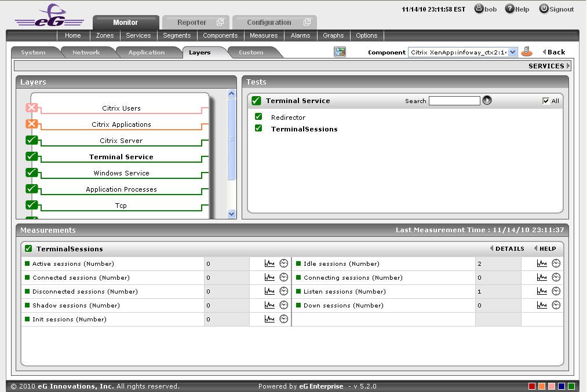The image size is (587, 392).
Task: Click the TerminalSessions test status checkbox in Tests
Action: point(258,129)
